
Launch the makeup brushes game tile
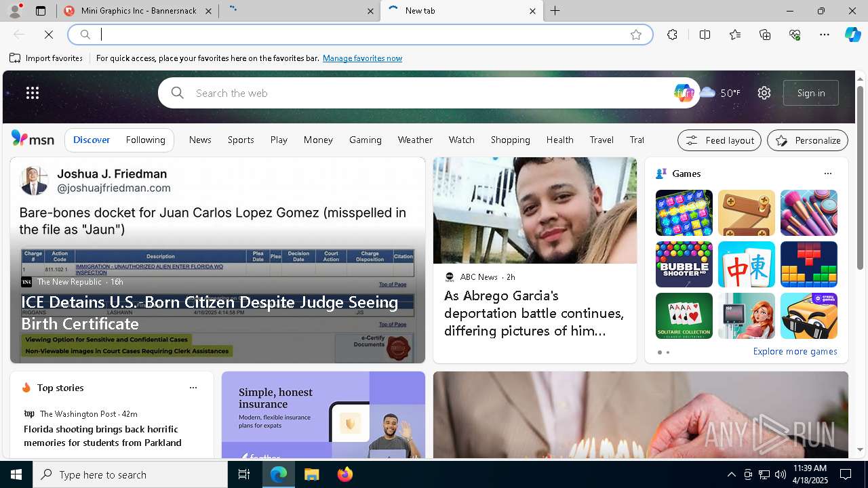click(809, 213)
